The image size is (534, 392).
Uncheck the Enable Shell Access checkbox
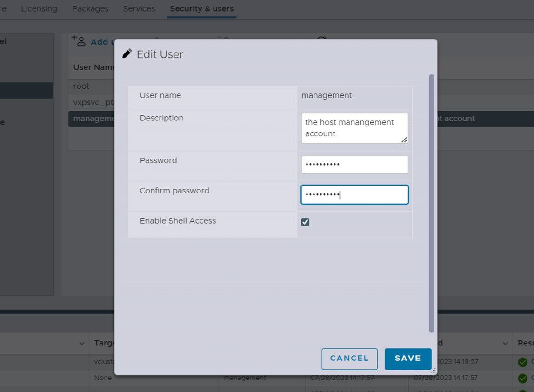[x=305, y=222]
